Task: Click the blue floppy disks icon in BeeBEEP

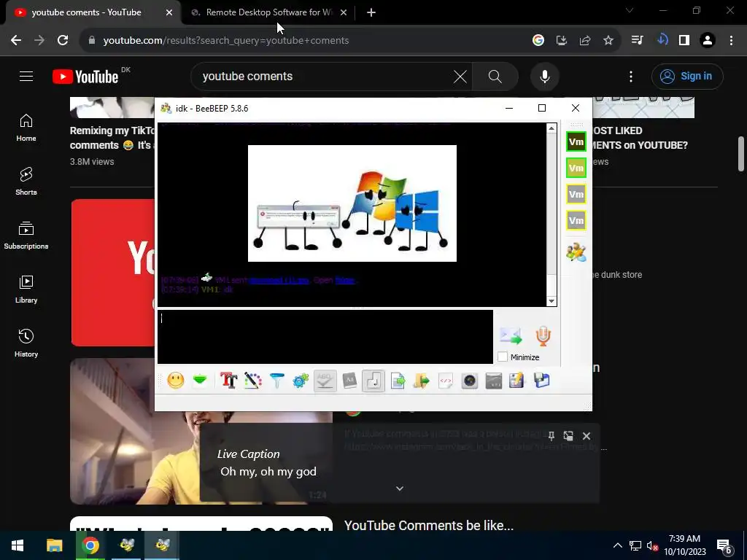Action: (542, 381)
